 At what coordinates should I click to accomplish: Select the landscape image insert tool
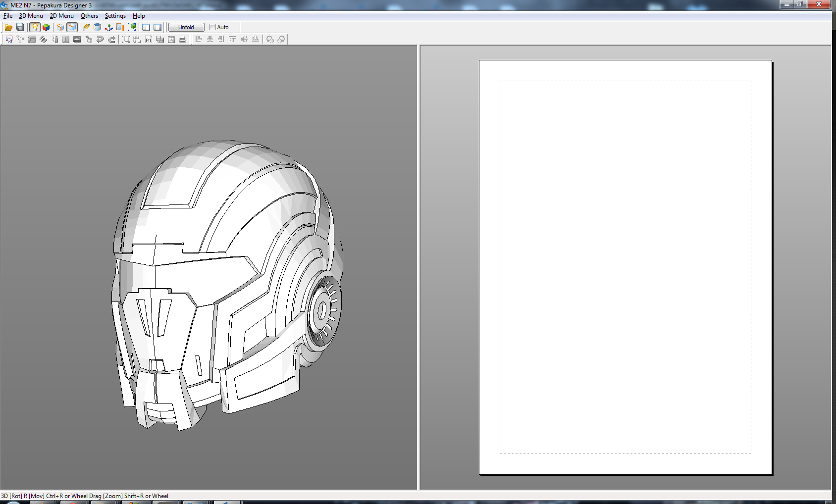(77, 39)
